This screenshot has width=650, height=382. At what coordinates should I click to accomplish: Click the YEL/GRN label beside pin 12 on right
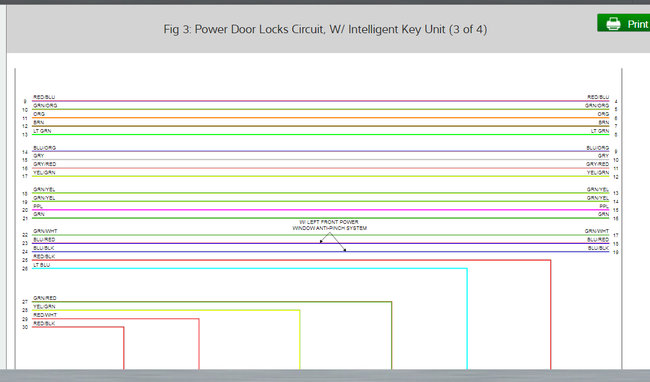pyautogui.click(x=598, y=173)
